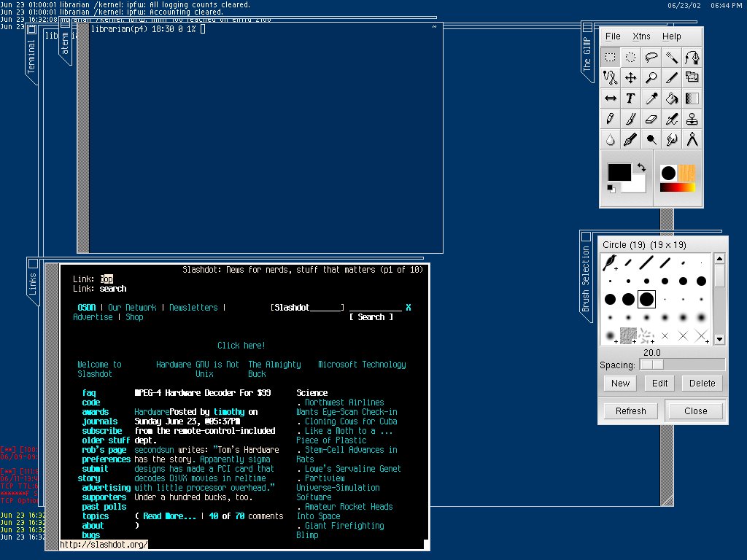Click the black foreground color swatch
The width and height of the screenshot is (747, 560).
coord(619,172)
